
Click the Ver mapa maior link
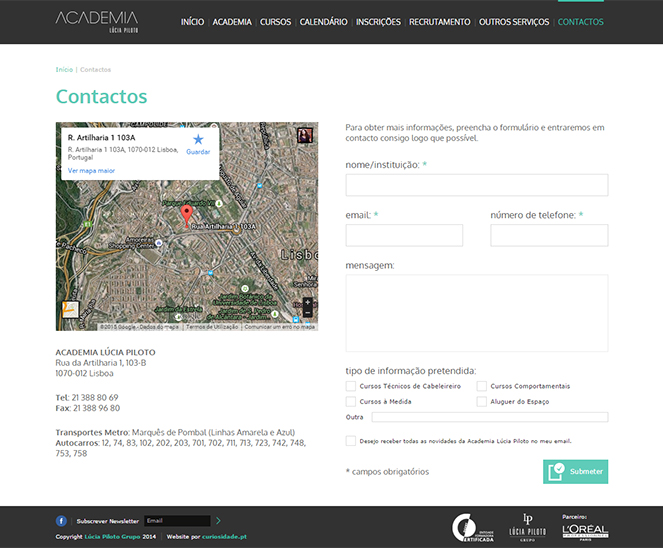tap(91, 171)
